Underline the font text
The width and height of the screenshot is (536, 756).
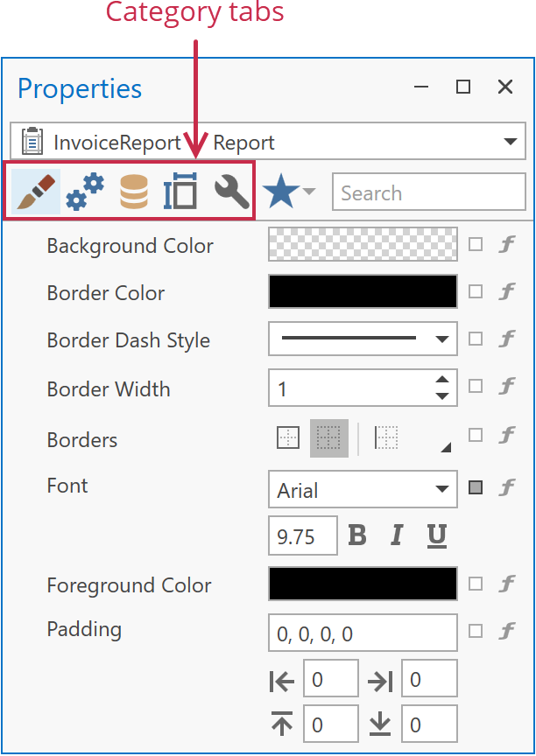click(x=436, y=535)
